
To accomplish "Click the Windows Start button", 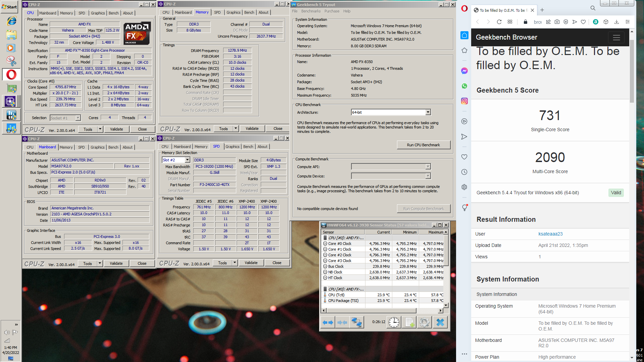I will (x=10, y=6).
